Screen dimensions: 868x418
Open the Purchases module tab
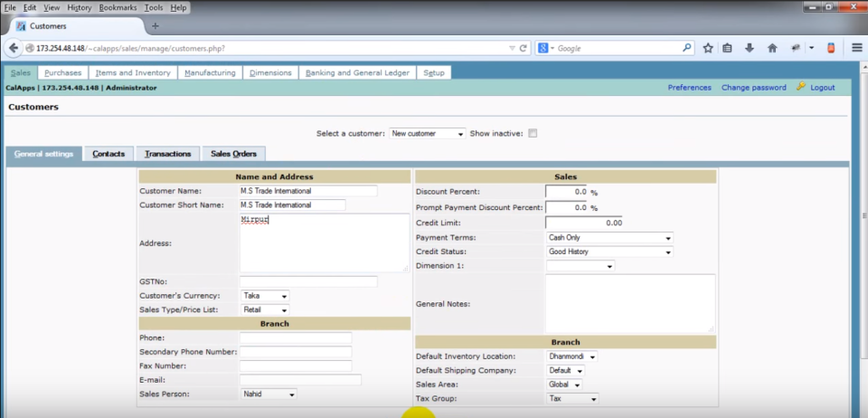(x=63, y=72)
